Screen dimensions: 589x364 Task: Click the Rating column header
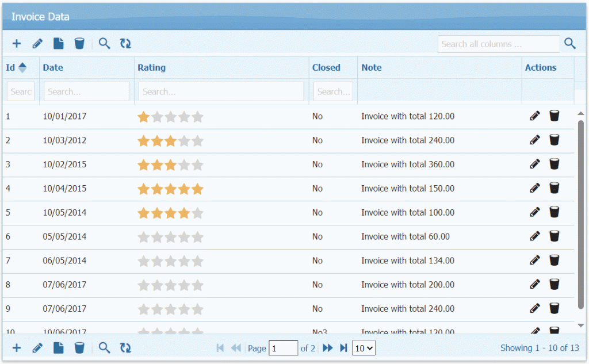(x=151, y=67)
